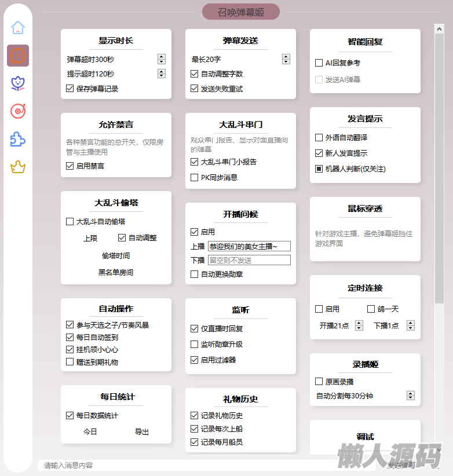Toggle 启用过滤器 checkbox

[x=194, y=360]
